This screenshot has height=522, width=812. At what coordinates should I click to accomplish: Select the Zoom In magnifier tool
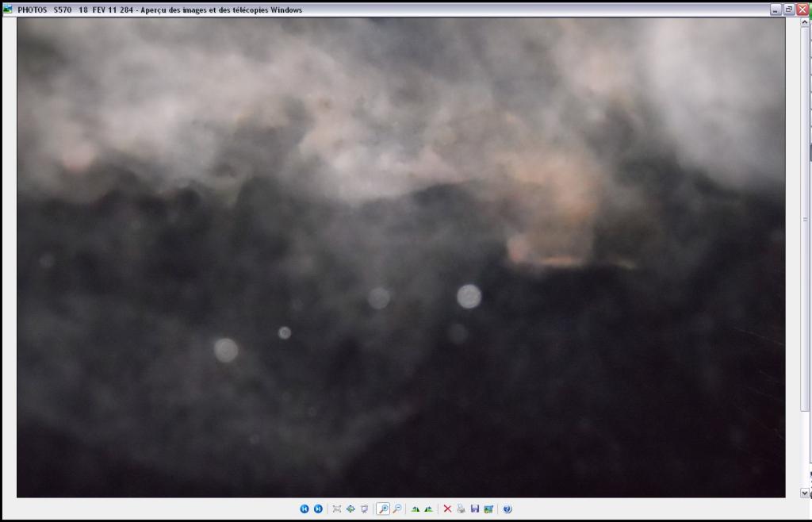383,509
